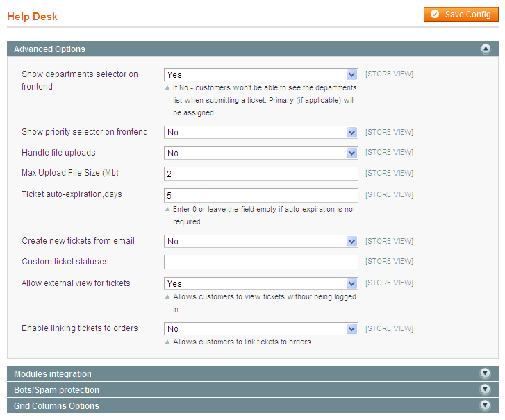
Task: Collapse the Advanced Options section arrow icon
Action: click(x=486, y=49)
